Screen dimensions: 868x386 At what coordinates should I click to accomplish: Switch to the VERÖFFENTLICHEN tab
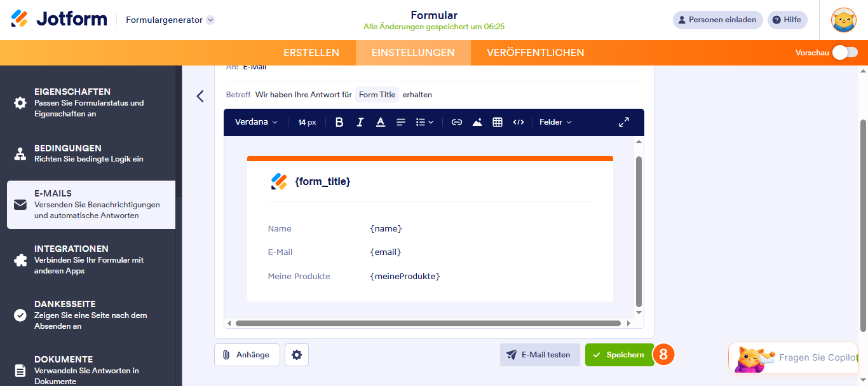pos(536,53)
